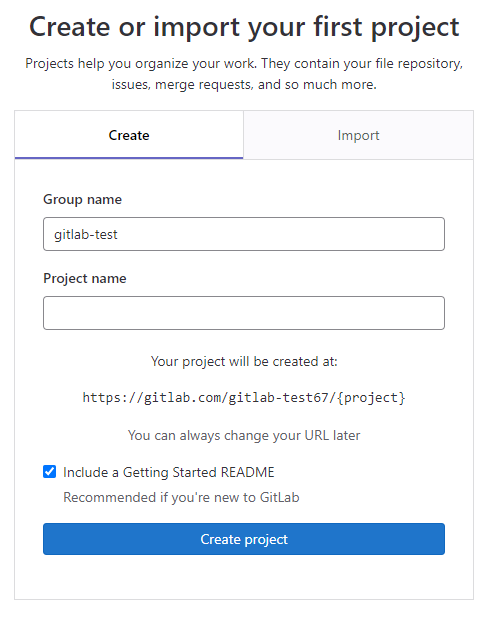Image resolution: width=493 pixels, height=617 pixels.
Task: Click the Recommended if you're new hint text
Action: pyautogui.click(x=181, y=497)
